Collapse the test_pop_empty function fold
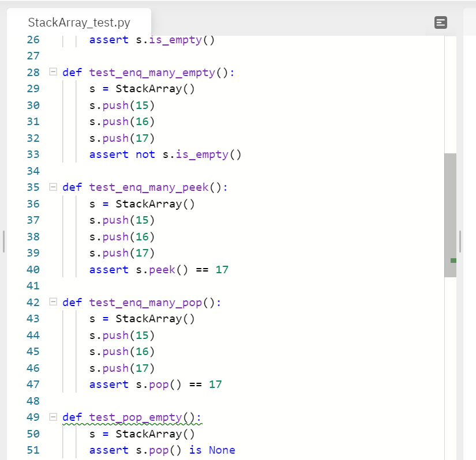Viewport: 476px width, 460px height. [x=52, y=417]
